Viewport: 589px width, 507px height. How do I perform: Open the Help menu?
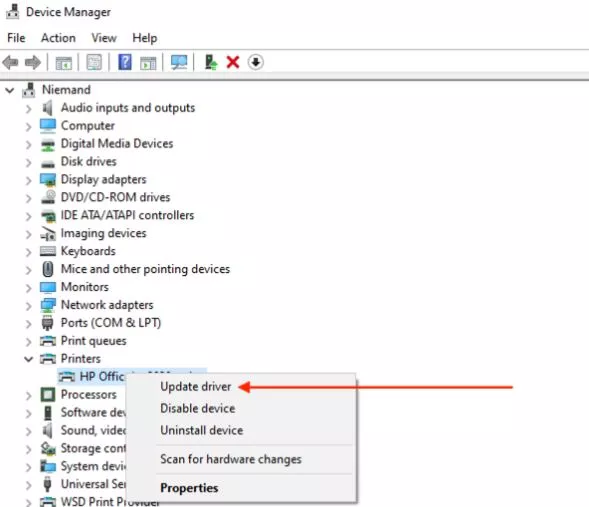click(x=145, y=38)
